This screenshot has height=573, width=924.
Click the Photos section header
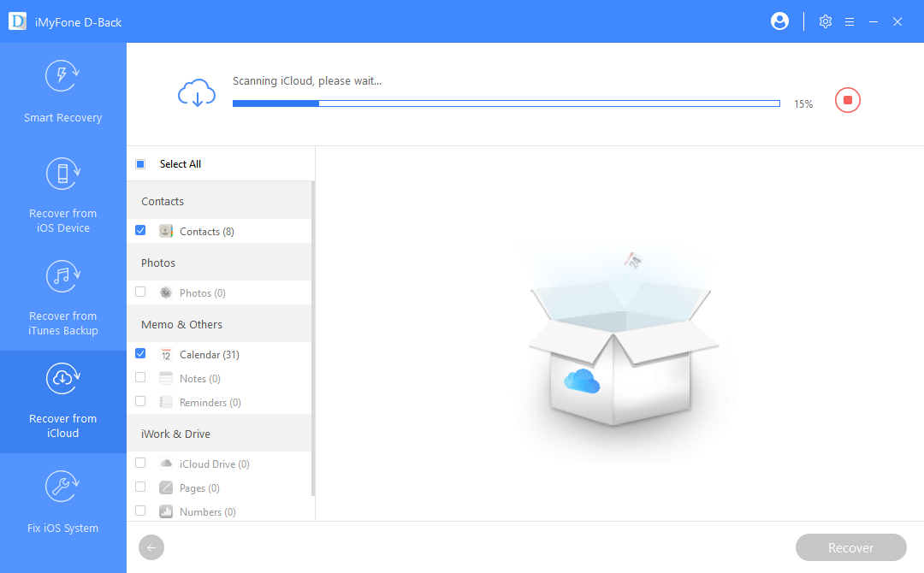[219, 263]
